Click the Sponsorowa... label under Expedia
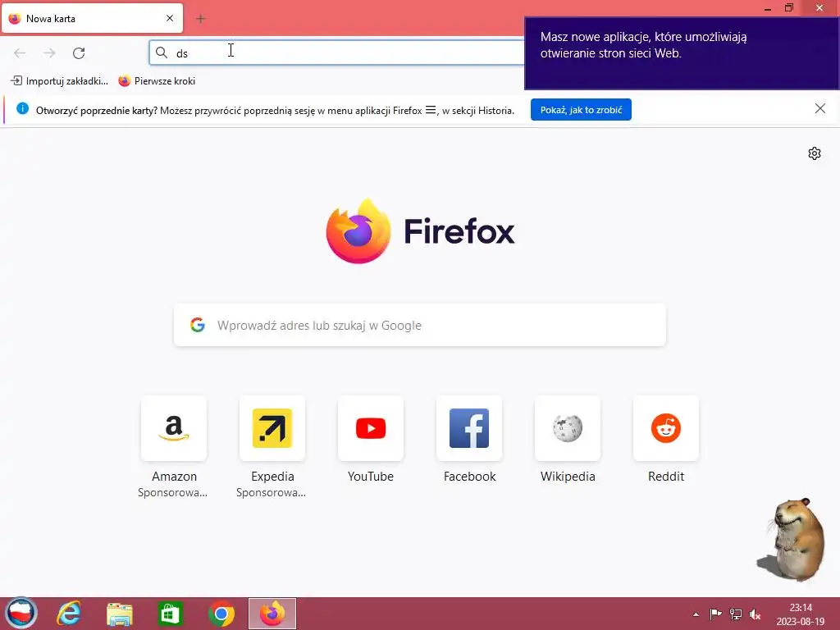840x630 pixels. pos(271,492)
